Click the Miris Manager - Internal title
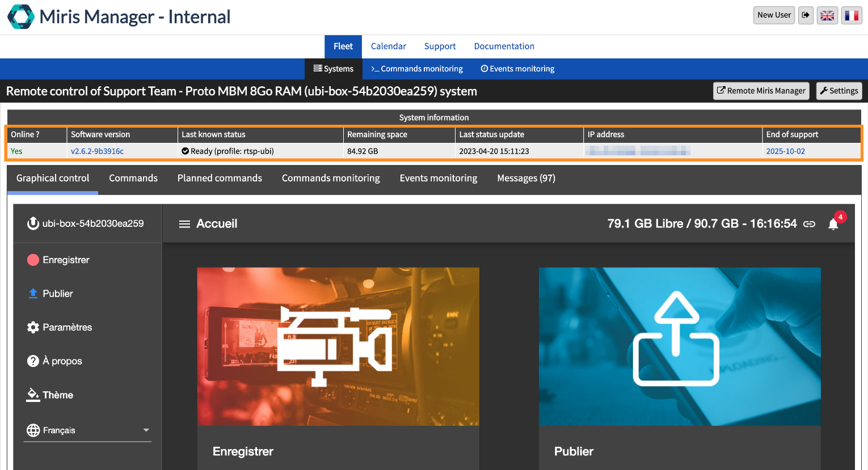868x470 pixels. coord(135,17)
